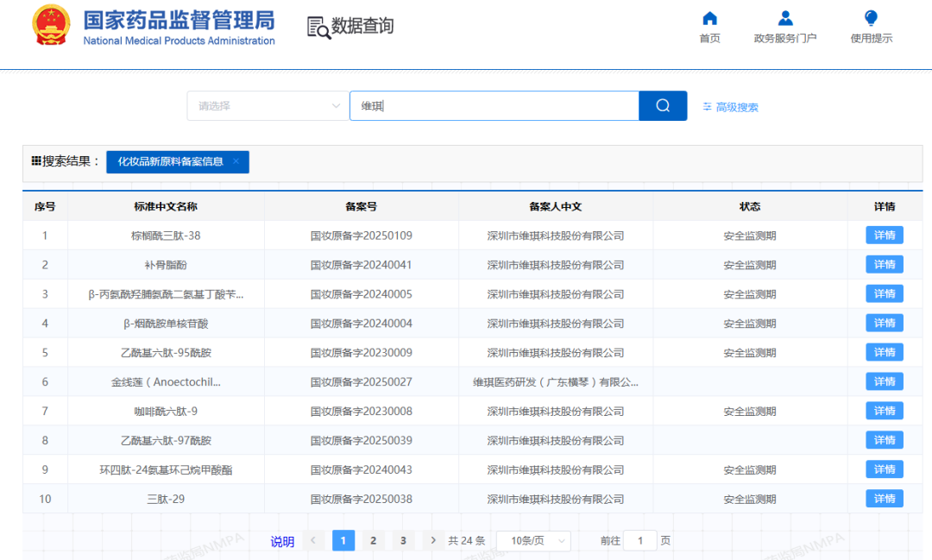Click record number 国妆原备字20230009

361,353
